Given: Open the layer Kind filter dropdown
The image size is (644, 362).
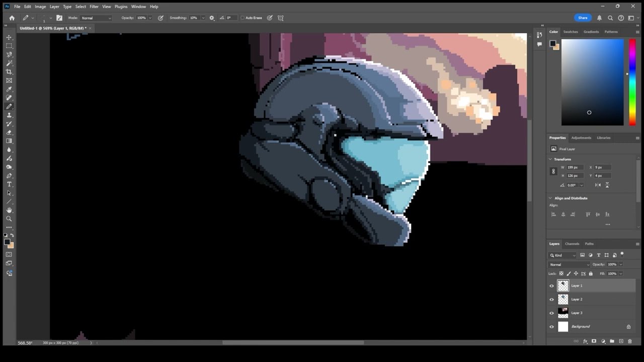Looking at the screenshot, I should [x=562, y=255].
